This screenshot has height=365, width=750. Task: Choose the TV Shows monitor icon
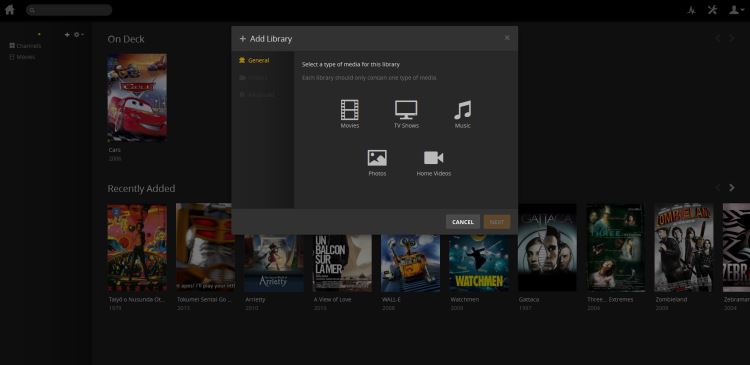pos(406,110)
